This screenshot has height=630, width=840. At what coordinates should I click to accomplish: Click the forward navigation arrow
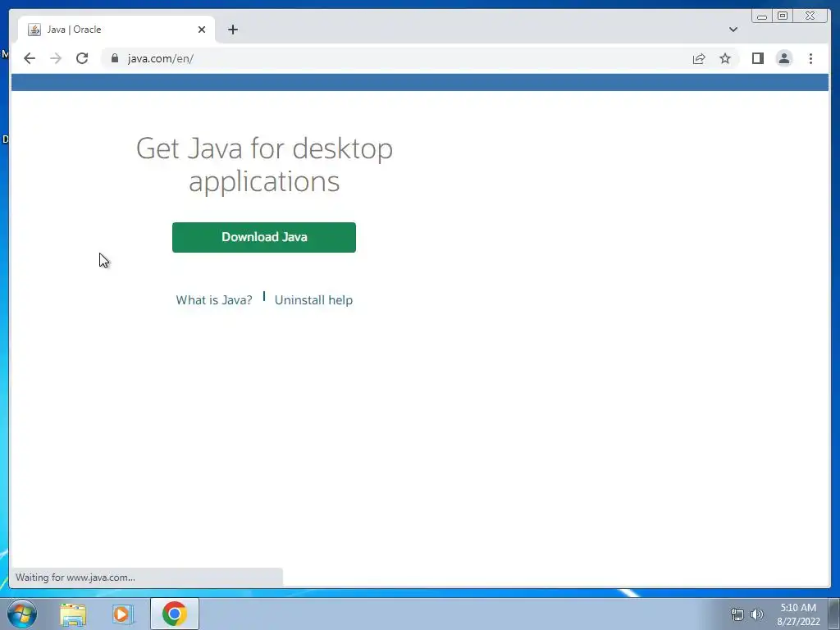coord(56,58)
